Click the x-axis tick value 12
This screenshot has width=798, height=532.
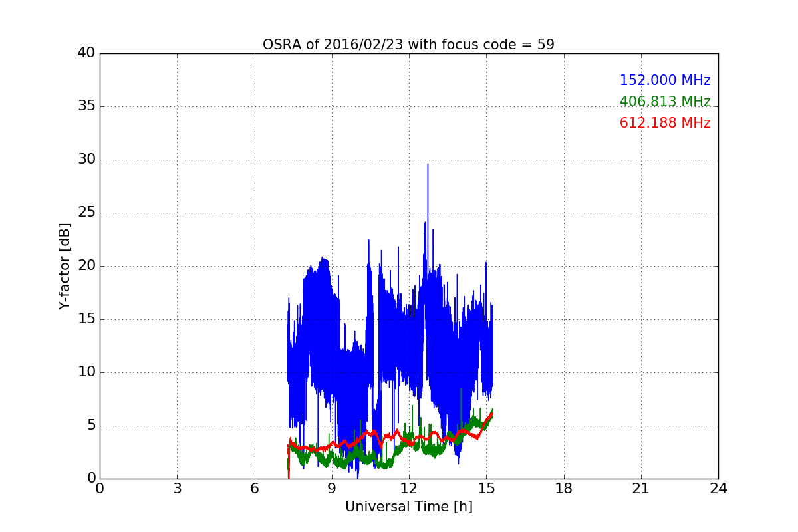(409, 489)
